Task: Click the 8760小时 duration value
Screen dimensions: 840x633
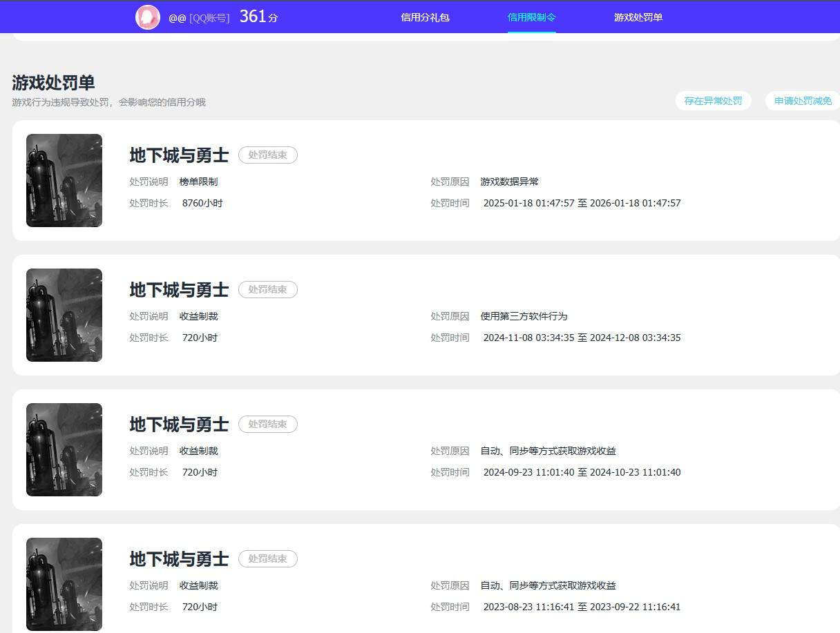Action: pyautogui.click(x=202, y=203)
